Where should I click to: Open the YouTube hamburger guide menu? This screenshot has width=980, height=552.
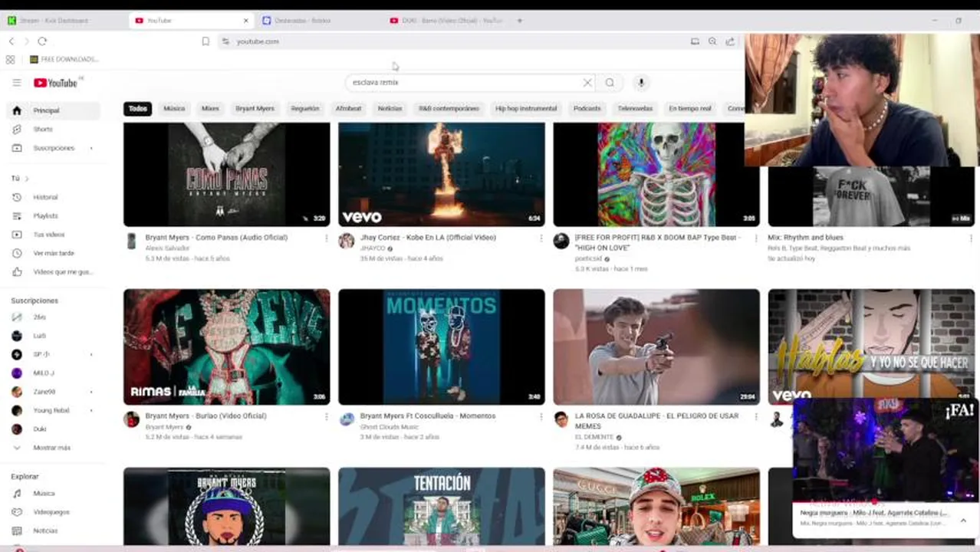pos(16,83)
